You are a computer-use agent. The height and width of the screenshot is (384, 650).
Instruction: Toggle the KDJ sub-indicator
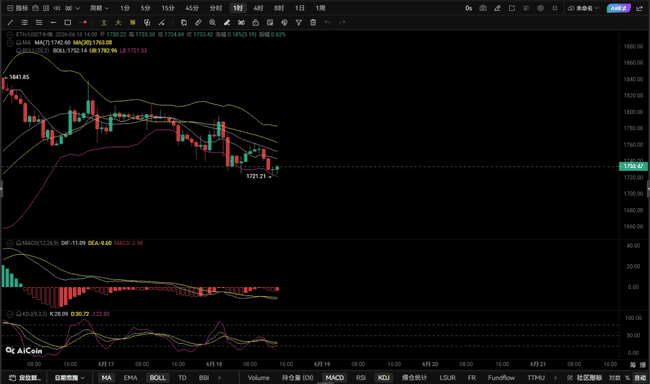tap(383, 377)
